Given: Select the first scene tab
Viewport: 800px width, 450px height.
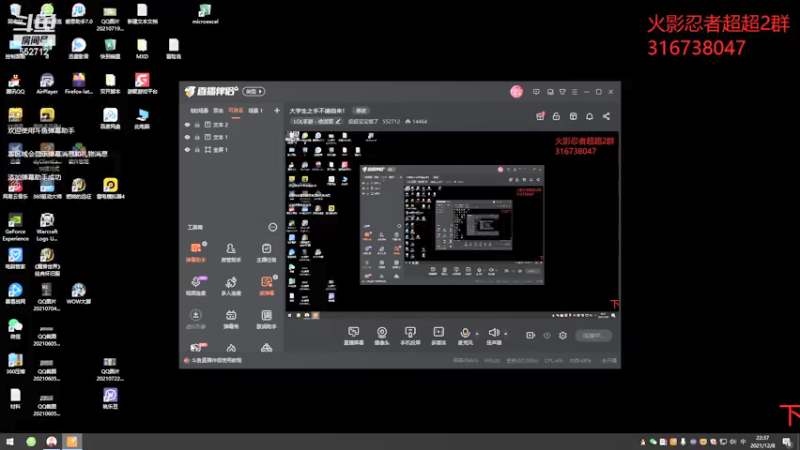Looking at the screenshot, I should [199, 110].
